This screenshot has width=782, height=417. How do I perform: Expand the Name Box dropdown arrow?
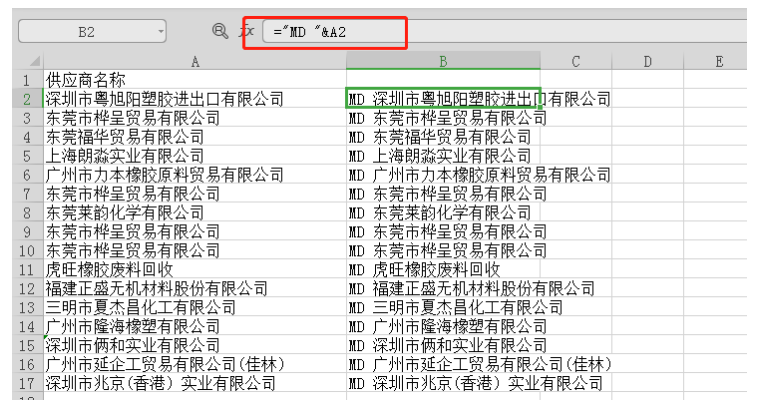[x=161, y=32]
